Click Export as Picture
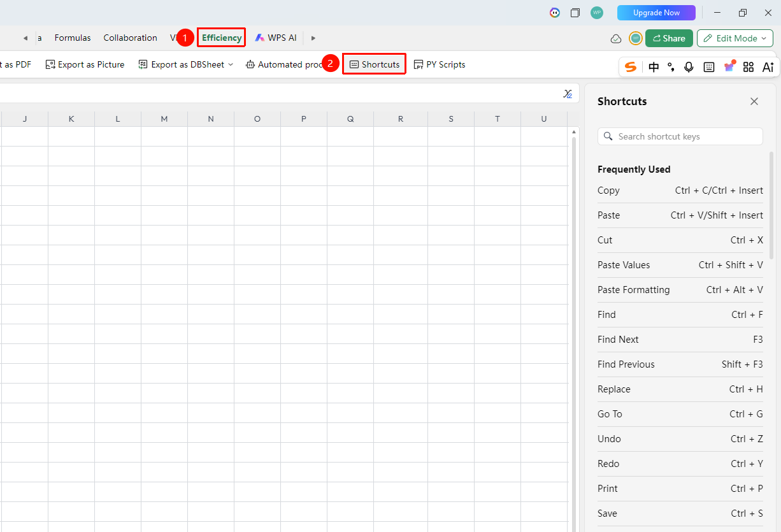The image size is (781, 532). (85, 64)
